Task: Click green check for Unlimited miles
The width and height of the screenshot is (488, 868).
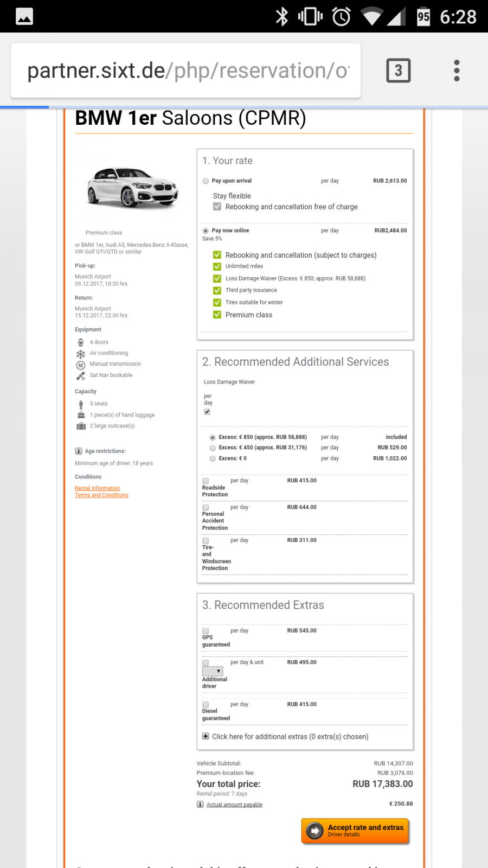Action: (x=217, y=266)
